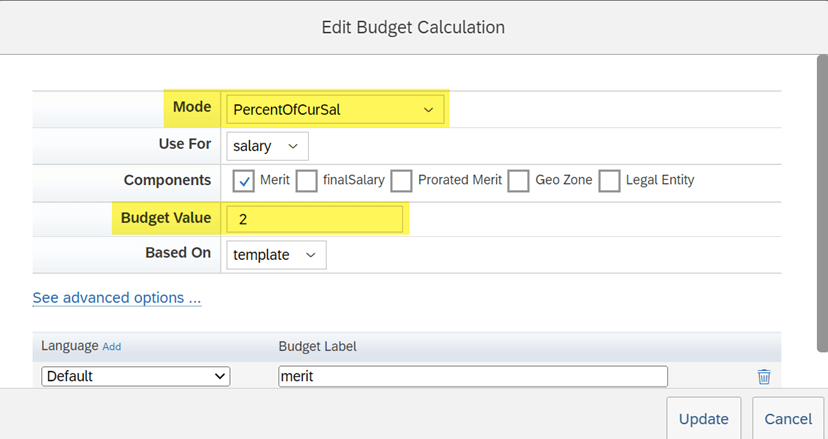Uncheck the Merit component checkbox
Viewport: 828px width, 439px height.
click(243, 181)
